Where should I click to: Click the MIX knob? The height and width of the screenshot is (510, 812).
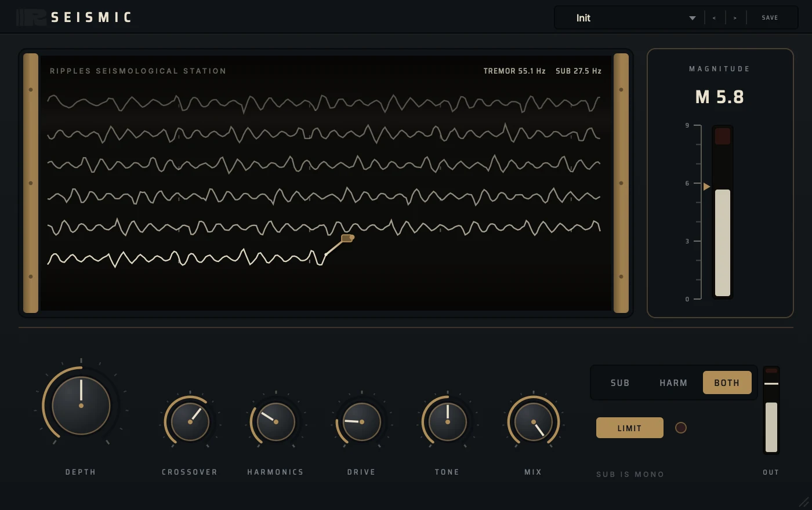[x=534, y=422]
